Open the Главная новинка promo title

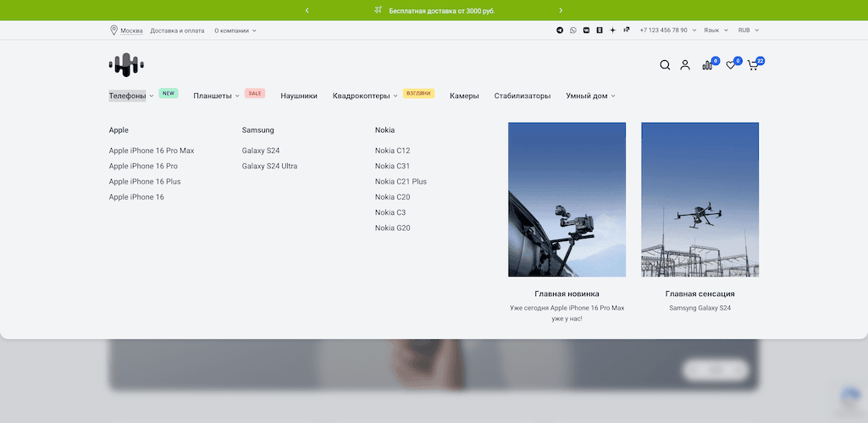point(567,294)
